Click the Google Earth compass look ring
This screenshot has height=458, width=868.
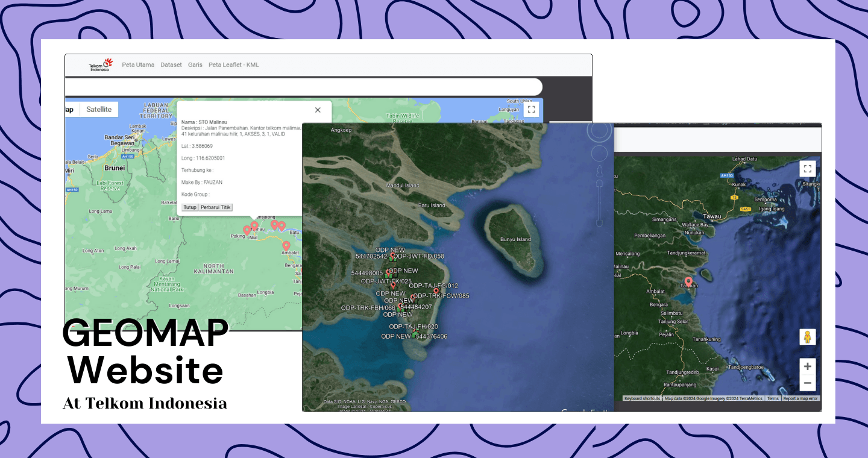tap(600, 132)
